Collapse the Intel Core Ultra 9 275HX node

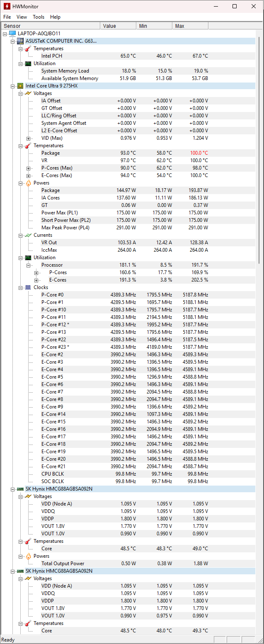[x=12, y=86]
